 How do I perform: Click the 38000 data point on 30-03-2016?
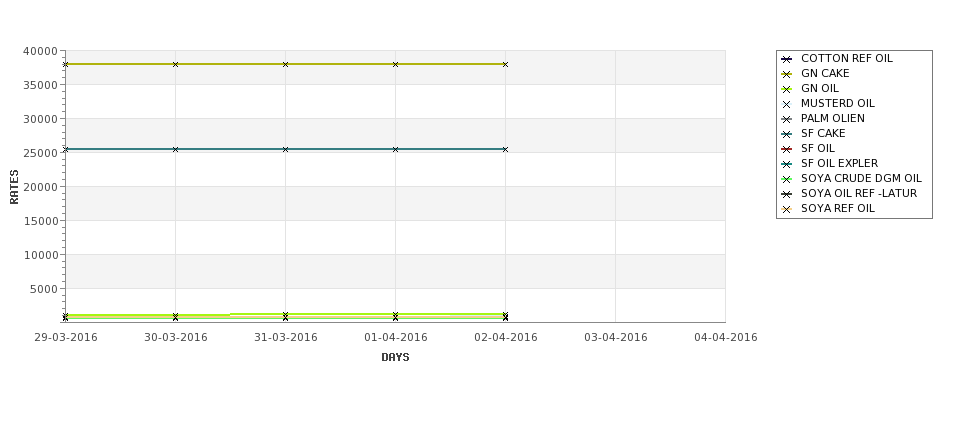[x=175, y=64]
